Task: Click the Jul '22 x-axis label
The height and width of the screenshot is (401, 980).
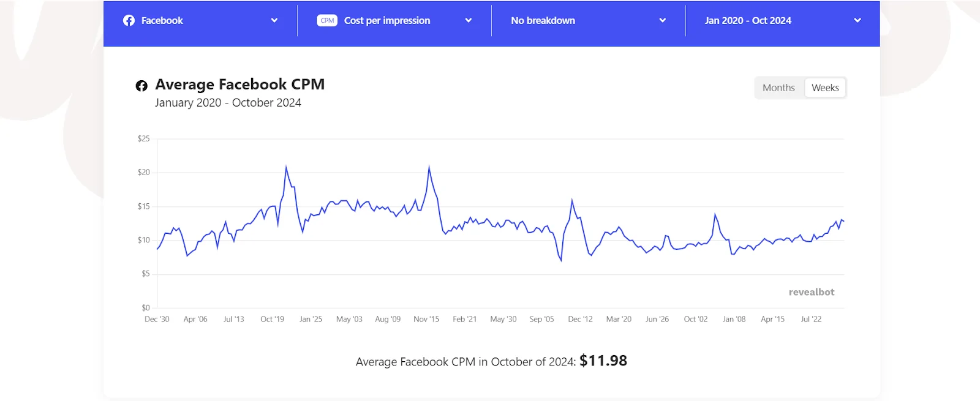Action: point(811,320)
